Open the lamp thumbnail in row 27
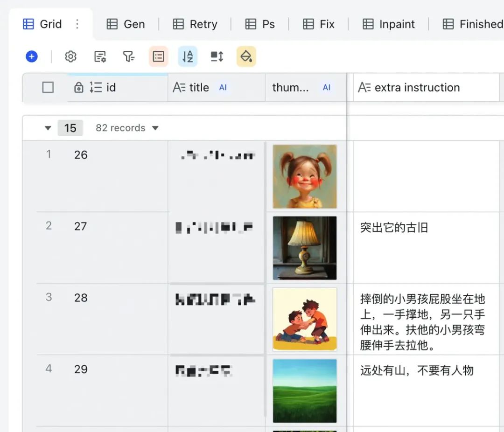504x432 pixels. click(x=305, y=248)
